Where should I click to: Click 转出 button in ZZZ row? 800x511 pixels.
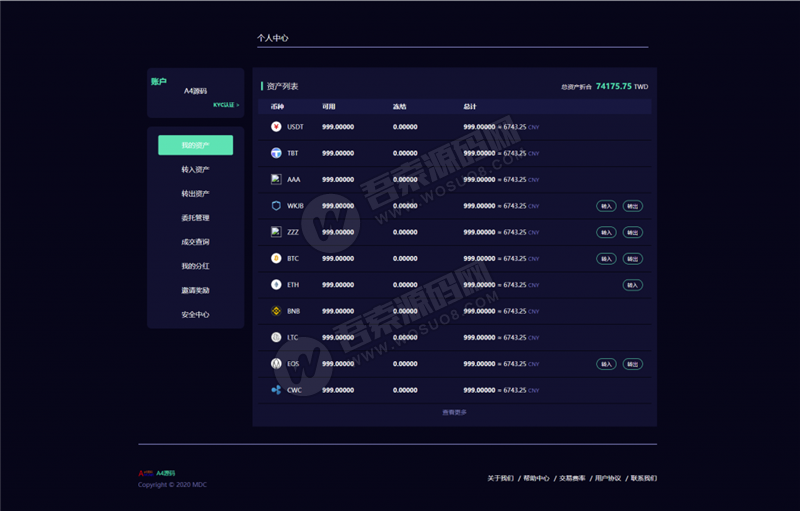tap(633, 233)
